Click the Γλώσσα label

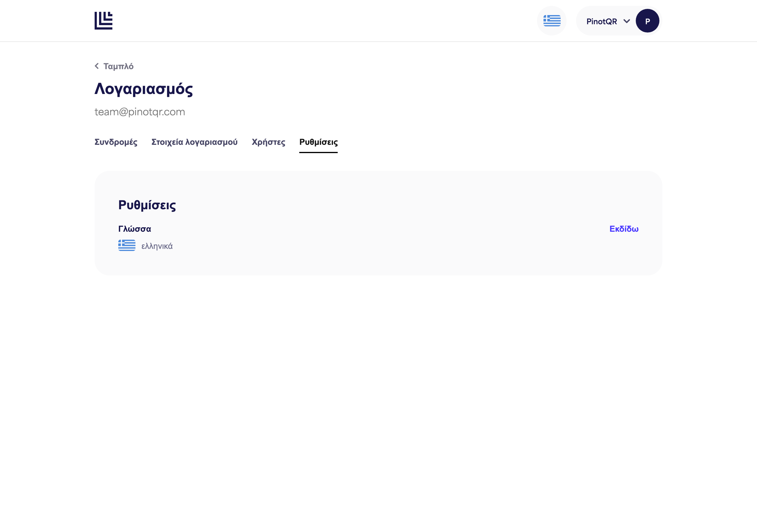click(135, 229)
